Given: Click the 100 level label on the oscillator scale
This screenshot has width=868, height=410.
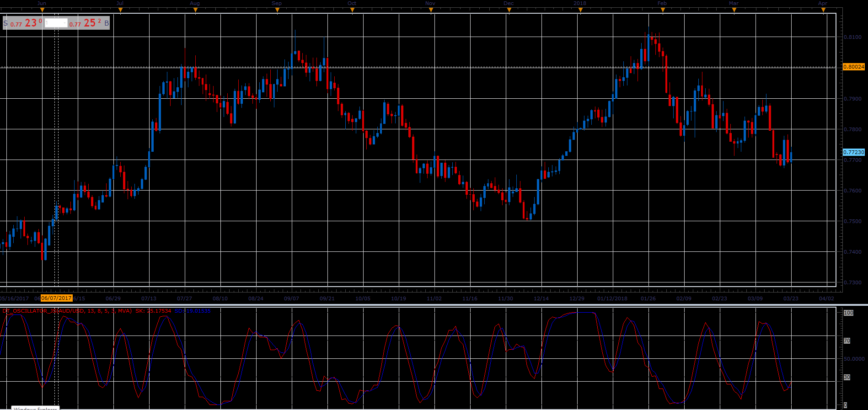Looking at the screenshot, I should (848, 313).
